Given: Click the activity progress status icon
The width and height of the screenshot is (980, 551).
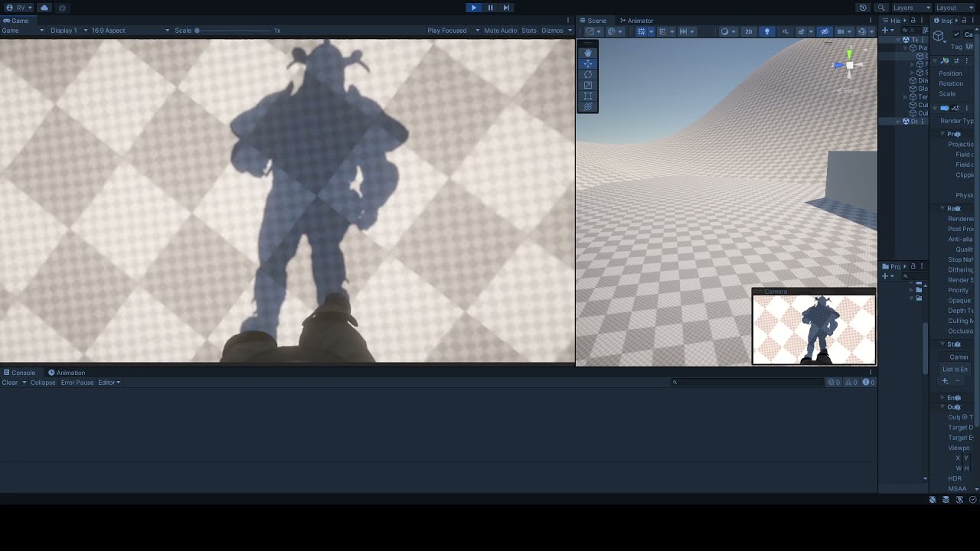Looking at the screenshot, I should tap(973, 500).
